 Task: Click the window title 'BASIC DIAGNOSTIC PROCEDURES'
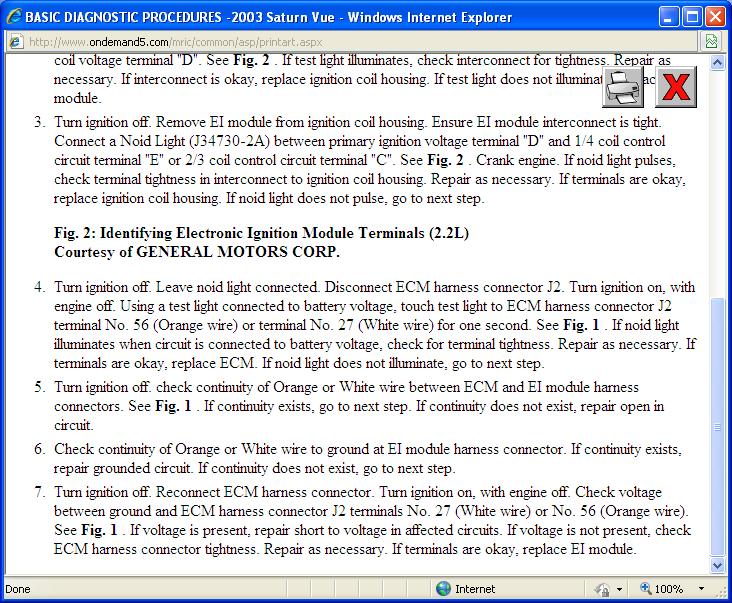(123, 17)
